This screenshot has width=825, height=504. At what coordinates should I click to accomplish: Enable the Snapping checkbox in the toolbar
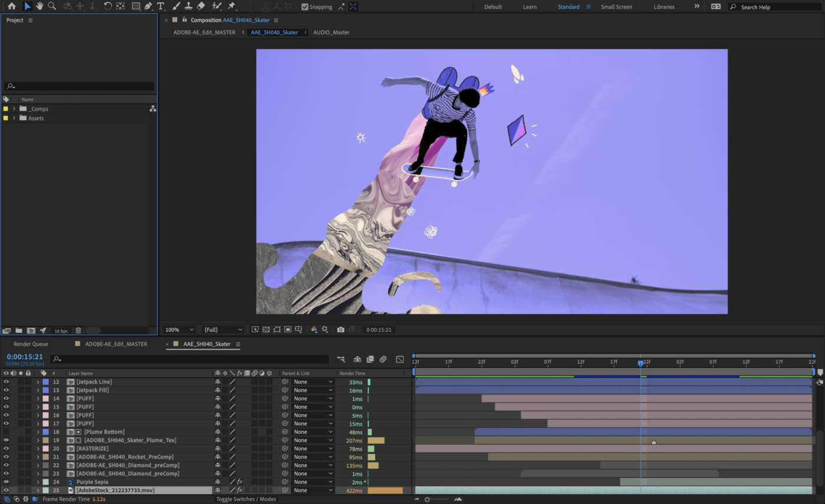pyautogui.click(x=304, y=6)
